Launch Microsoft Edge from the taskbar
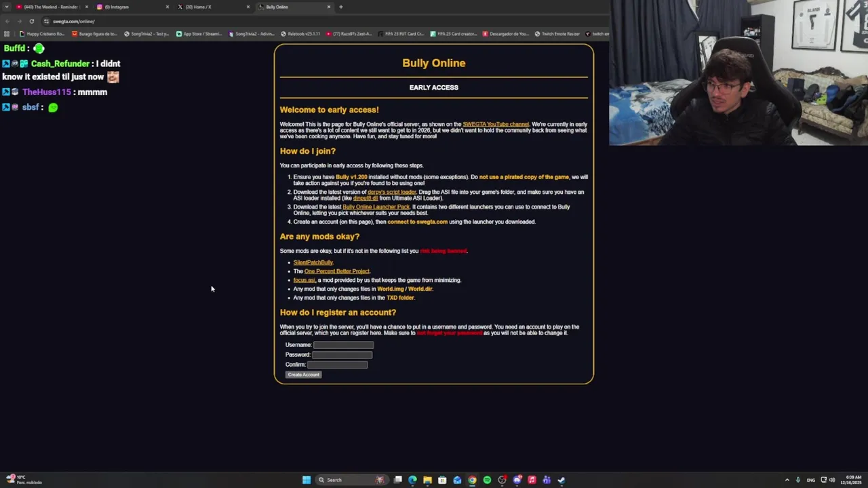The width and height of the screenshot is (868, 488). click(412, 480)
